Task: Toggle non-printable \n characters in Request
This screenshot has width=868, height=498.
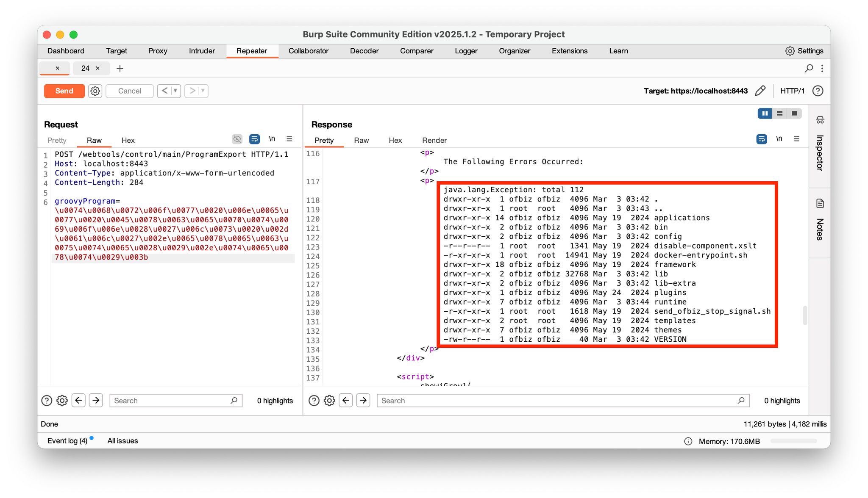Action: 272,139
